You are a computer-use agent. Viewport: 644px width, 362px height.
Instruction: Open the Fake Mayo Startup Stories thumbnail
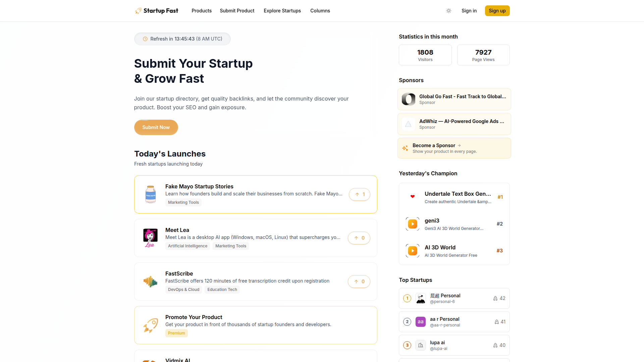tap(150, 194)
